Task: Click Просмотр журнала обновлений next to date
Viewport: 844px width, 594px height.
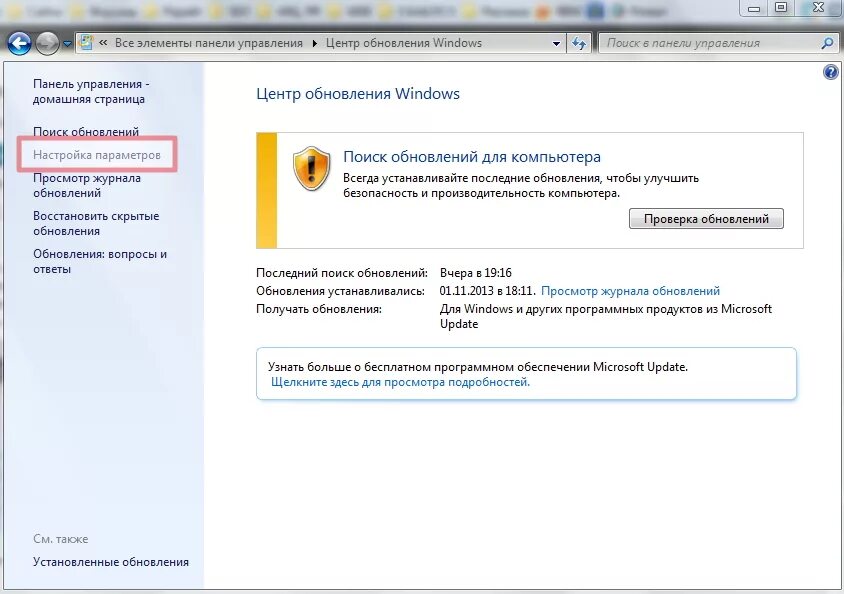Action: click(630, 291)
